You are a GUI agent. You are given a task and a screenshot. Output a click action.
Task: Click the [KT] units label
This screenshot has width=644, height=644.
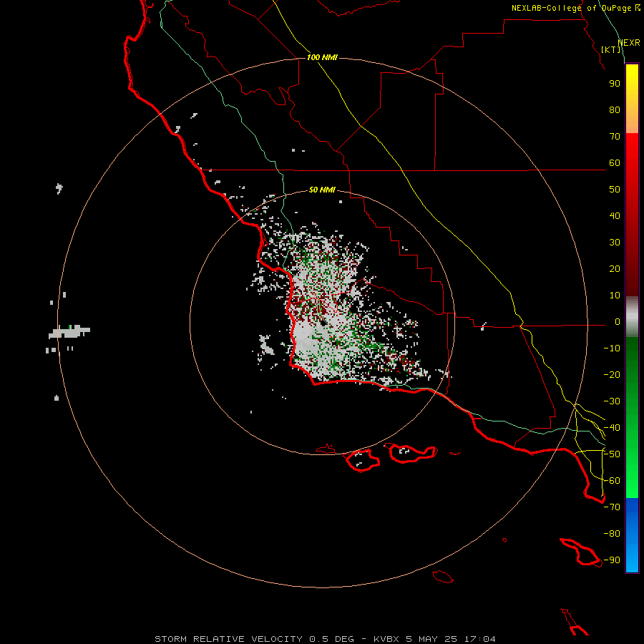[x=611, y=49]
